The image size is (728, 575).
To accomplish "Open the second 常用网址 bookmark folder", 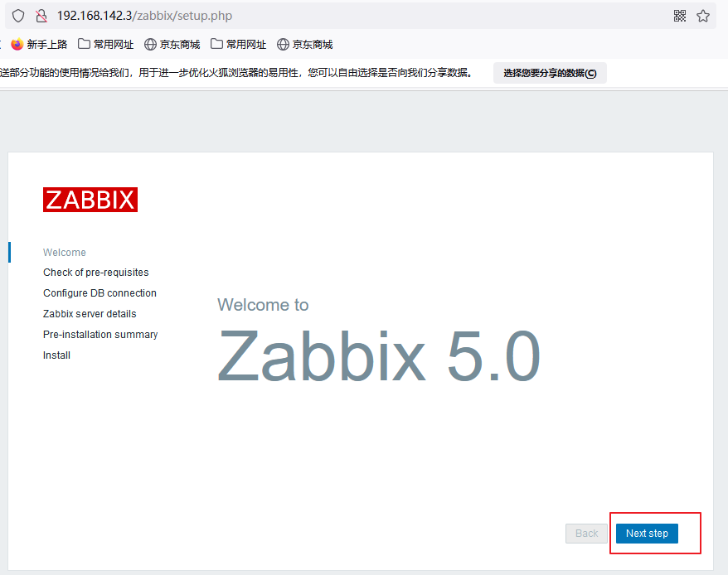I will (239, 45).
